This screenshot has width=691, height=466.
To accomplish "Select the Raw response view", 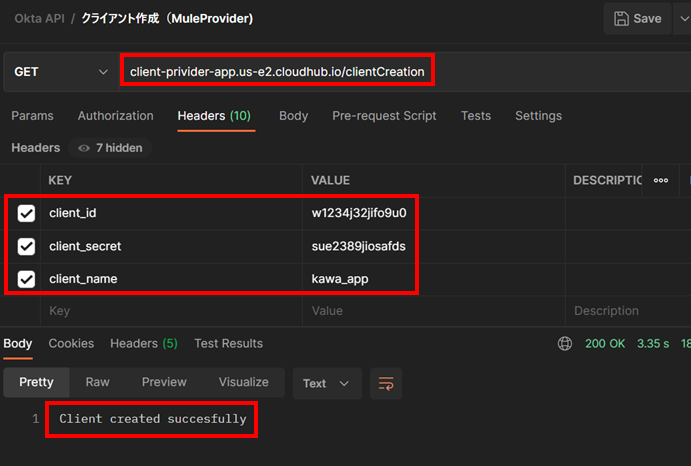I will (97, 382).
